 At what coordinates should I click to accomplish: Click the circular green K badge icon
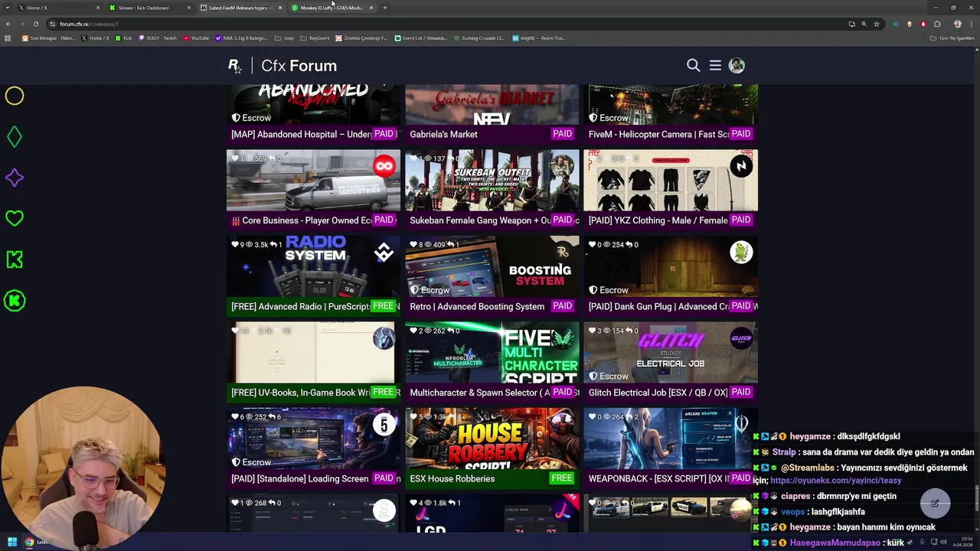coord(15,301)
